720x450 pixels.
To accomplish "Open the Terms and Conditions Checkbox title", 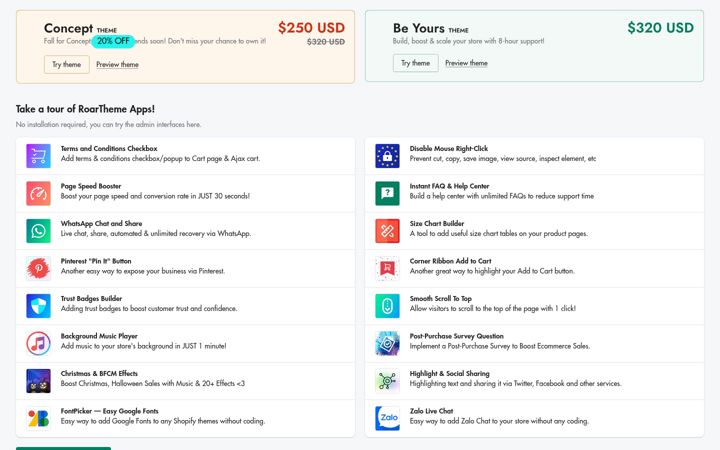I will click(109, 148).
